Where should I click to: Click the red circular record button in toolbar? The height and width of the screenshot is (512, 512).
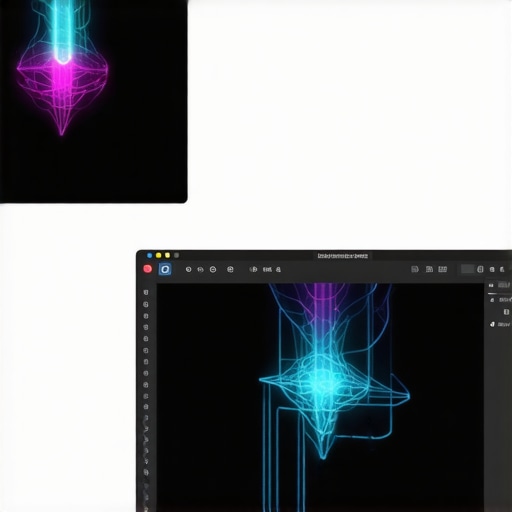(x=148, y=269)
